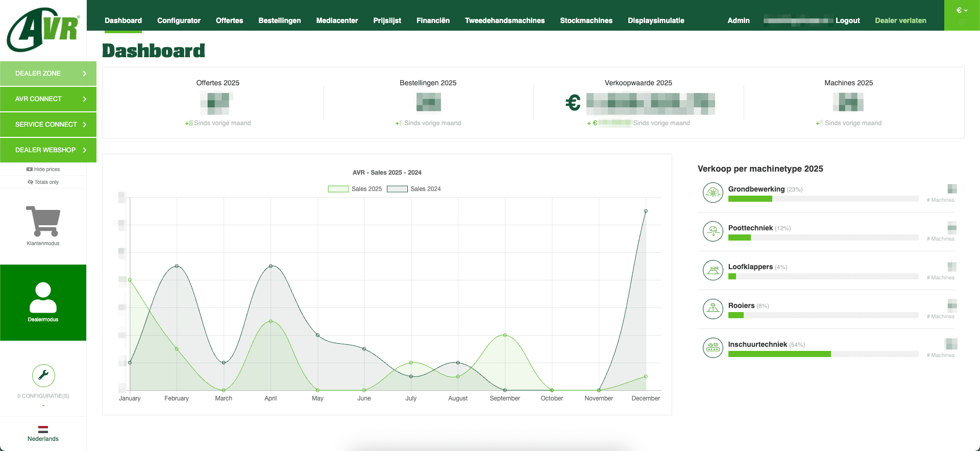The image size is (980, 451).
Task: Expand the SERVICE CONNECT section
Action: (48, 125)
